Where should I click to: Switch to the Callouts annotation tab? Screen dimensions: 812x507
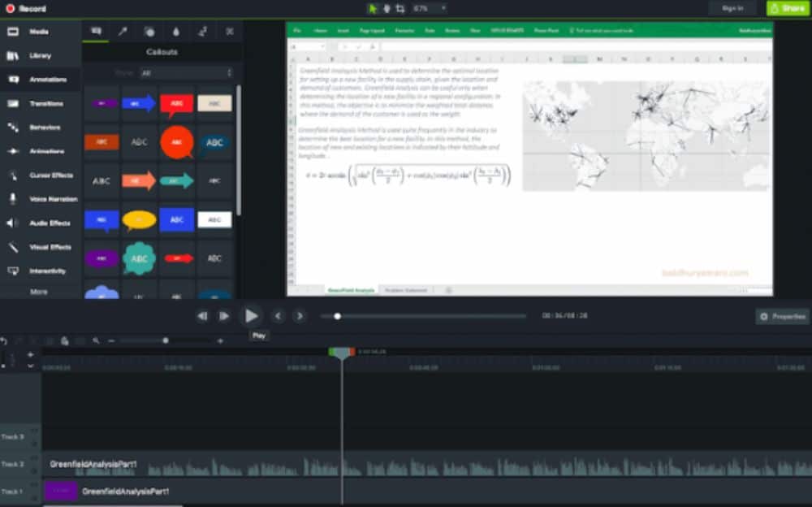pyautogui.click(x=97, y=32)
